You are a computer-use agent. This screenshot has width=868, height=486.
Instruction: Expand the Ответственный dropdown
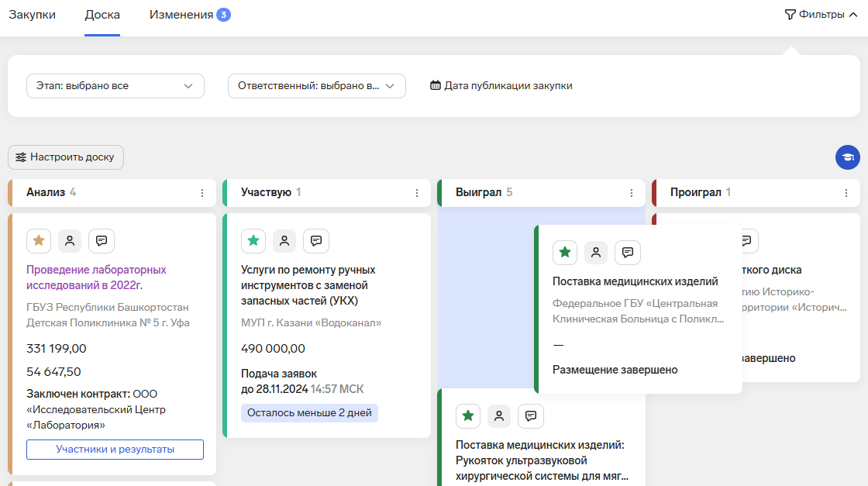pos(317,86)
